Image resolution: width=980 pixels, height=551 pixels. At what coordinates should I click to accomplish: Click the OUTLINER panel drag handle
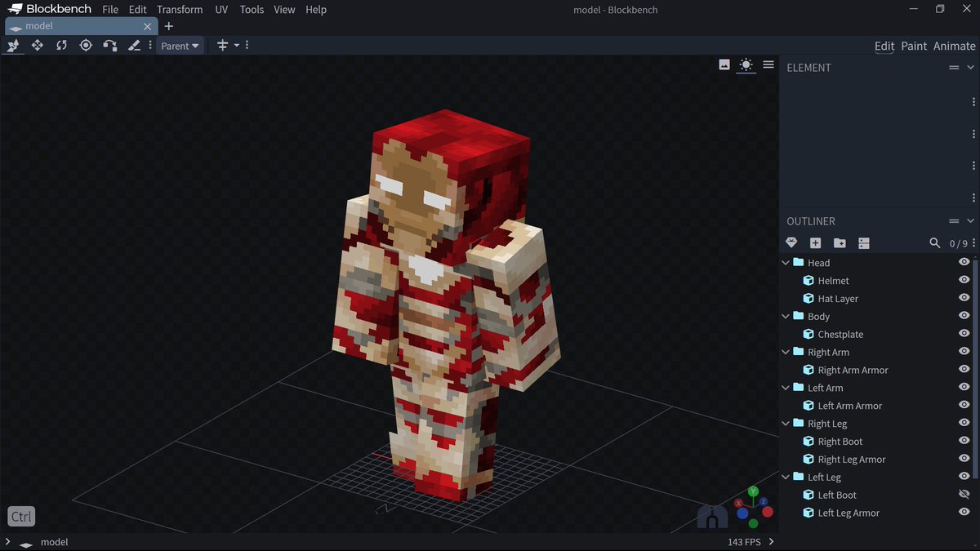[954, 221]
